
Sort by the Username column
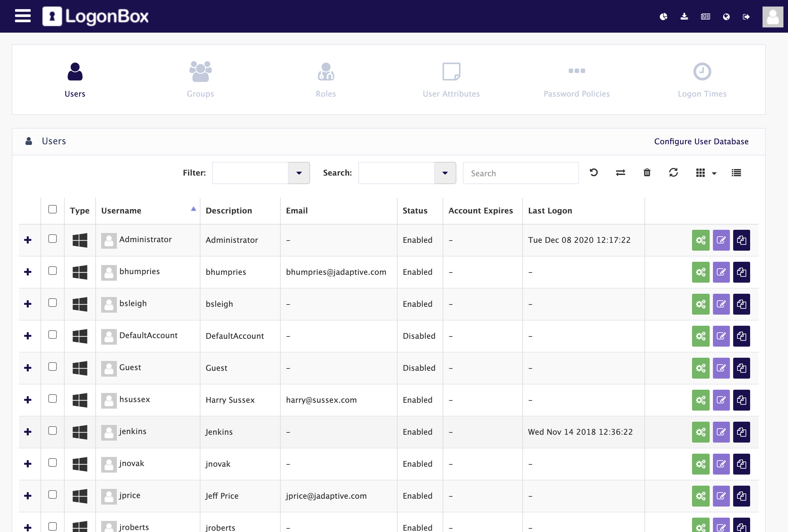(121, 210)
